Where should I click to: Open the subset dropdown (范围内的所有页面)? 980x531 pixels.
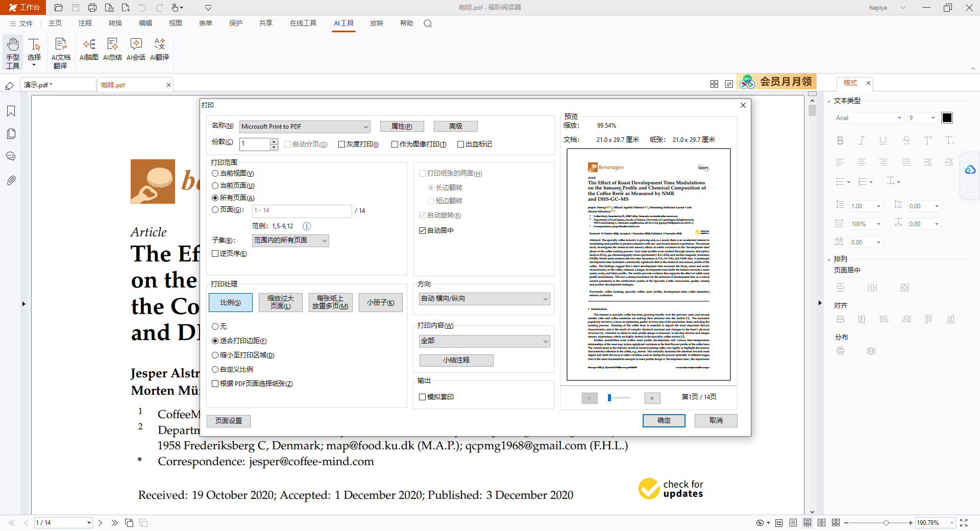pos(291,240)
